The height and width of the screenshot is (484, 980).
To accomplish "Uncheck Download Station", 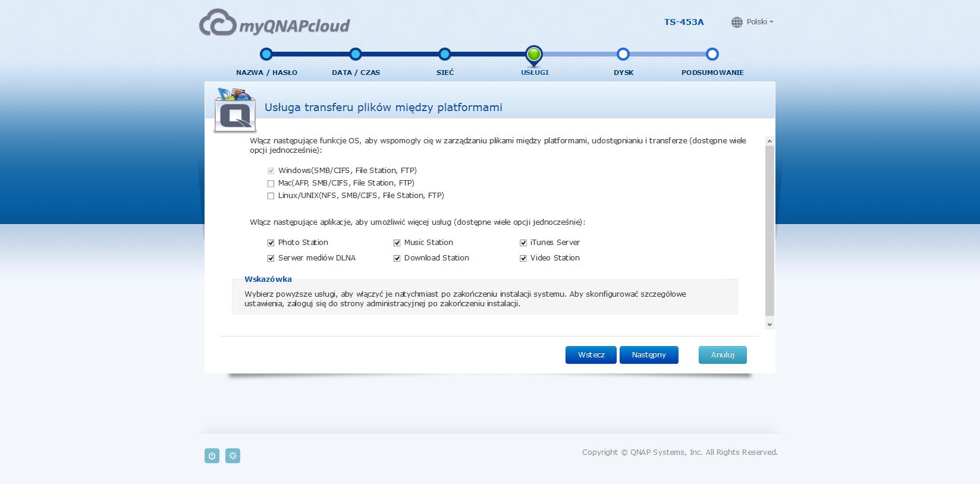I will pos(397,258).
